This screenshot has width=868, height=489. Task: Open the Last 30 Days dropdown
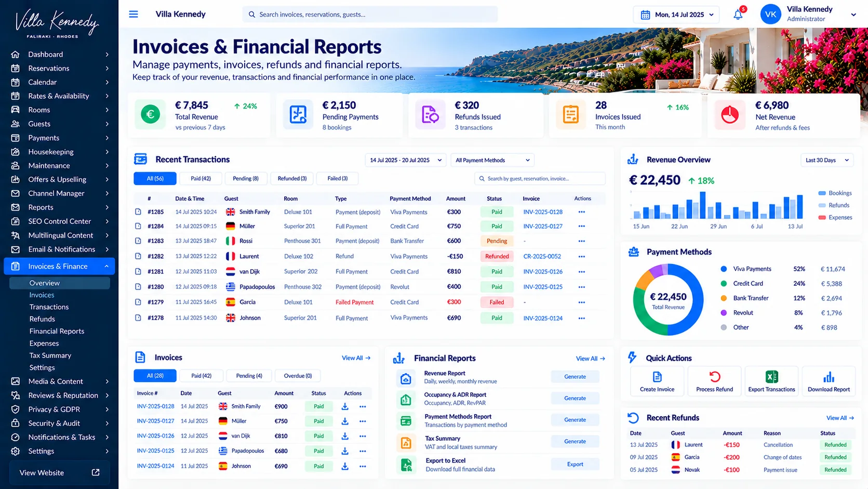pyautogui.click(x=827, y=160)
